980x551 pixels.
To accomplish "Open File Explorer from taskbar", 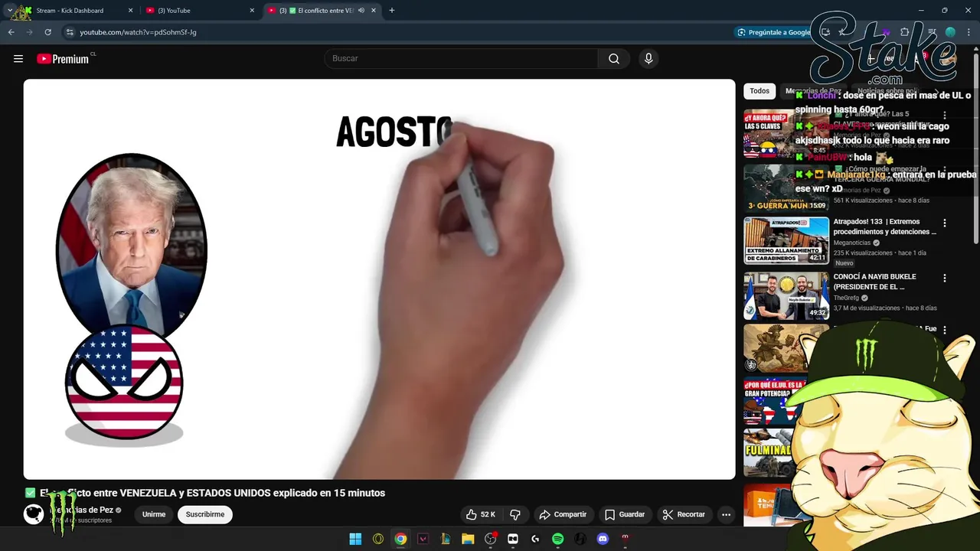I will click(468, 539).
